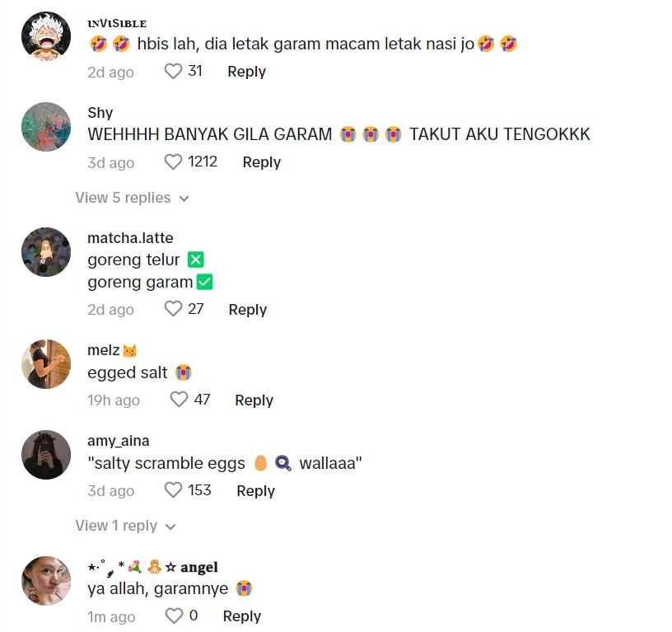Like melz's 'egged salt' comment
This screenshot has height=632, width=672.
180,400
